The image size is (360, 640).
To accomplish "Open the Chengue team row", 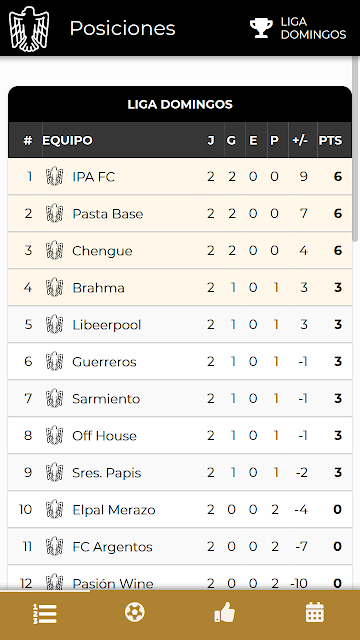I will point(180,250).
